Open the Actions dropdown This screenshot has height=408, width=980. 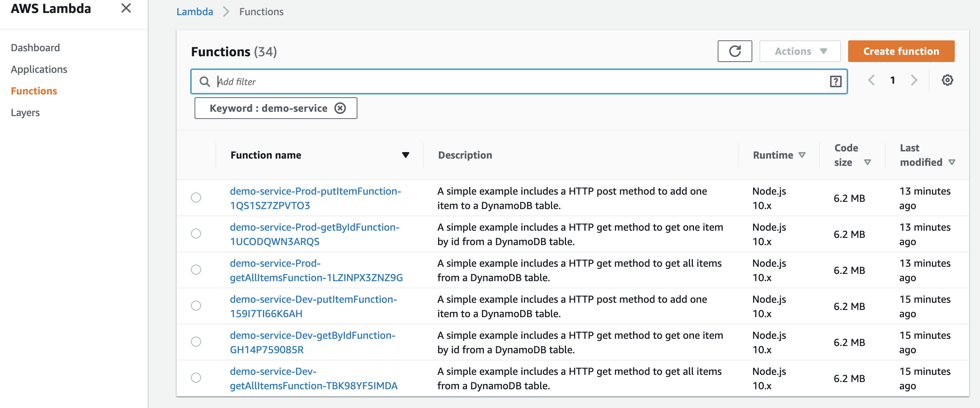coord(800,51)
